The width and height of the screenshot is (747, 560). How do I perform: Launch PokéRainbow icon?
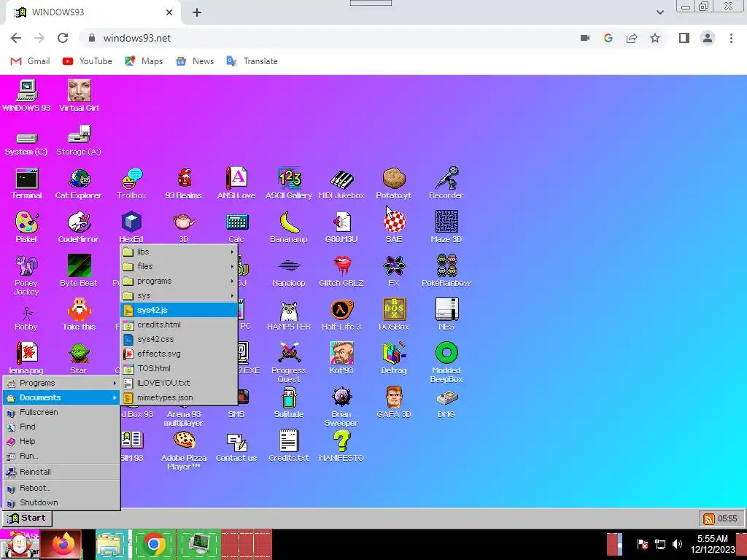[x=446, y=271]
